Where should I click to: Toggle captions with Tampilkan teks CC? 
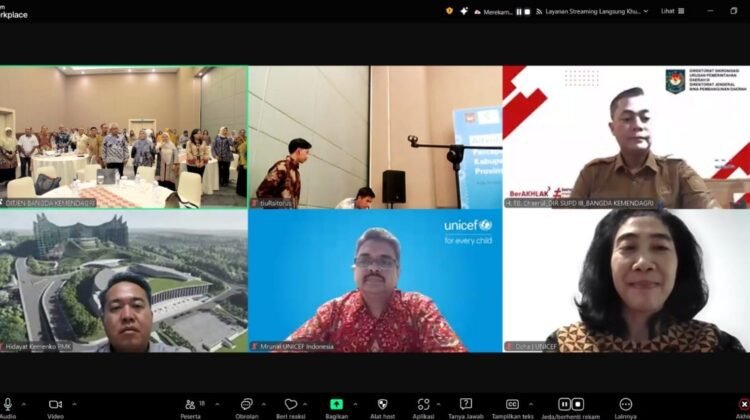tap(512, 405)
